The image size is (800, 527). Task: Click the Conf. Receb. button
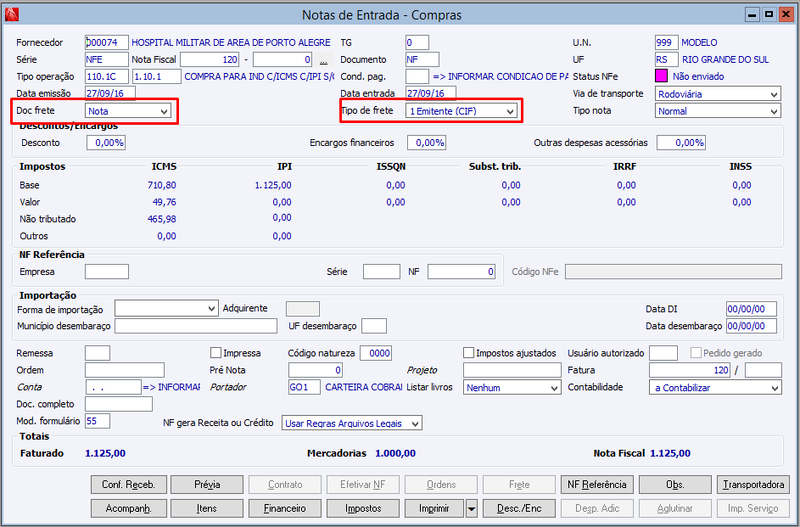pyautogui.click(x=129, y=485)
